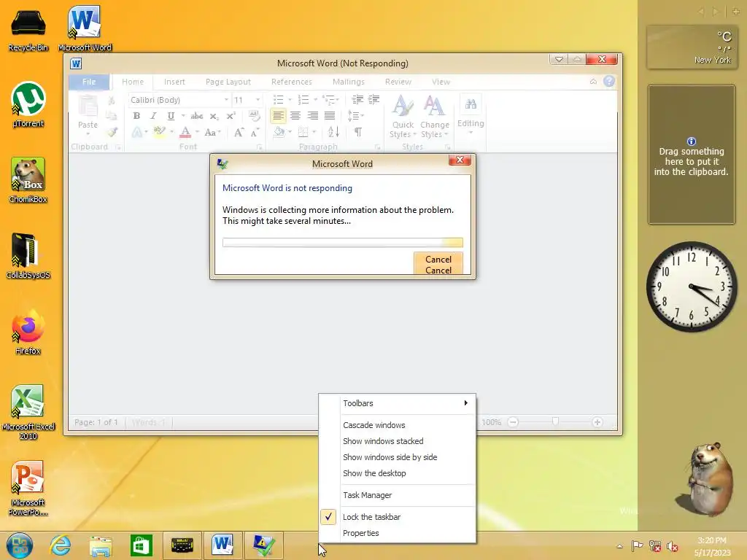Click the zoom slider handle in Word
This screenshot has width=747, height=560.
(x=555, y=421)
